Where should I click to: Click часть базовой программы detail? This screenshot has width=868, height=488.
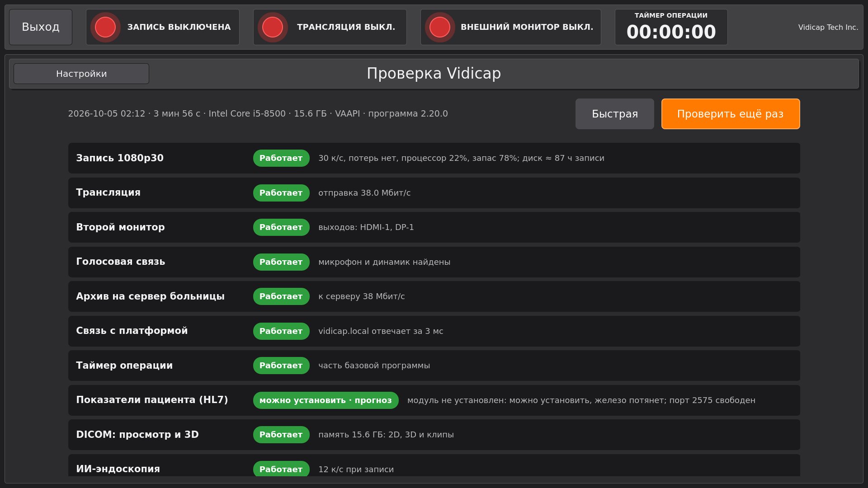click(x=374, y=366)
